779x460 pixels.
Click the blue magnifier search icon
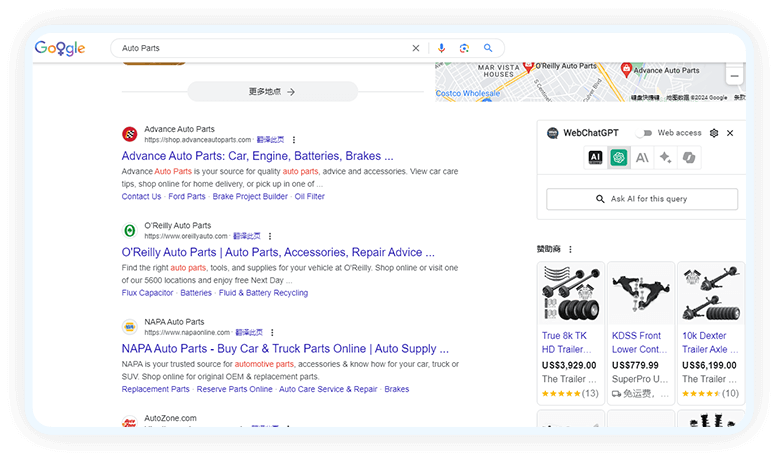point(488,48)
